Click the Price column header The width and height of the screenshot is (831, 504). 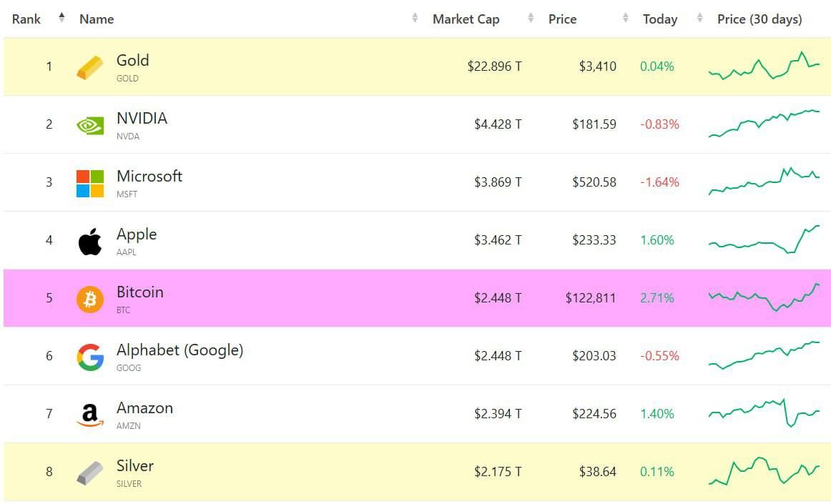tap(562, 19)
